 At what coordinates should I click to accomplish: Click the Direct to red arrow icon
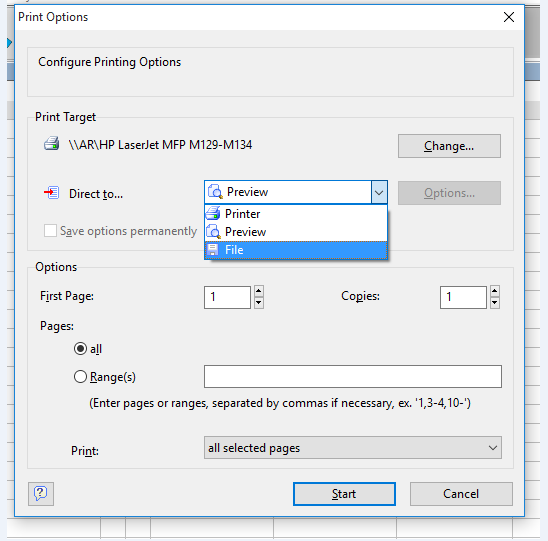point(51,193)
